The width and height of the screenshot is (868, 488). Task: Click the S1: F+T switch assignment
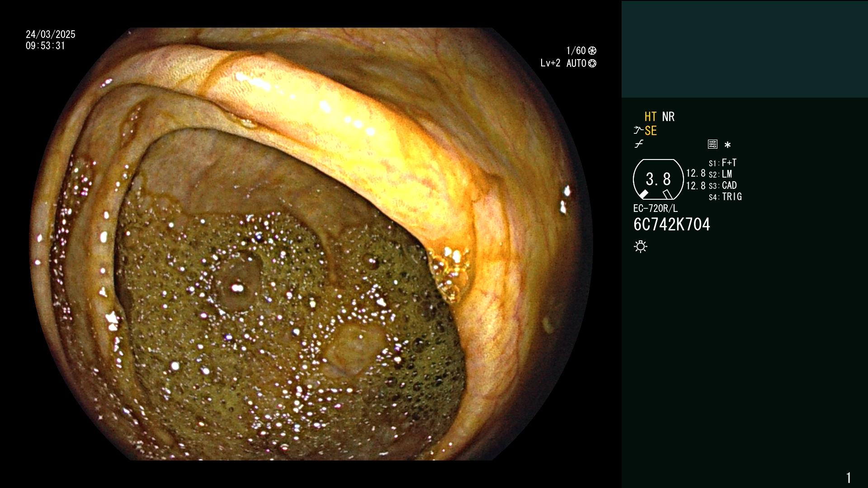(722, 163)
